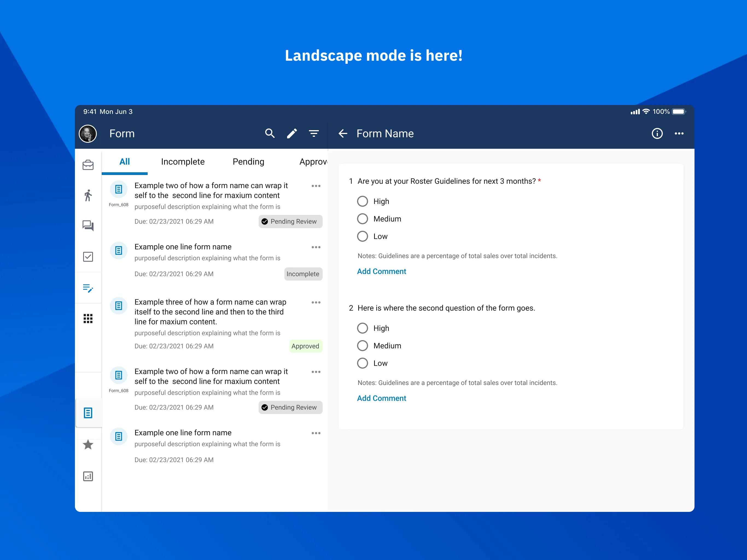Select Low radio button for question 1
Viewport: 747px width, 560px height.
363,237
